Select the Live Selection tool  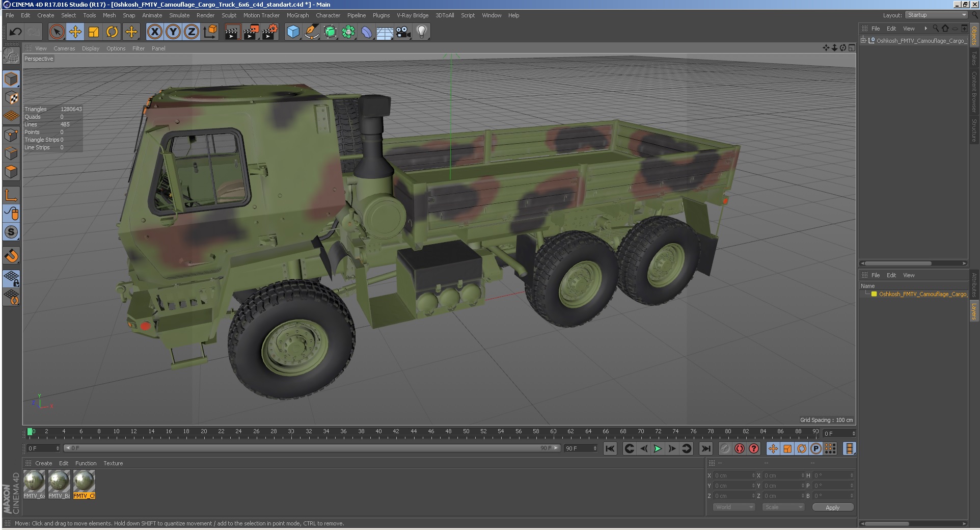tap(57, 32)
